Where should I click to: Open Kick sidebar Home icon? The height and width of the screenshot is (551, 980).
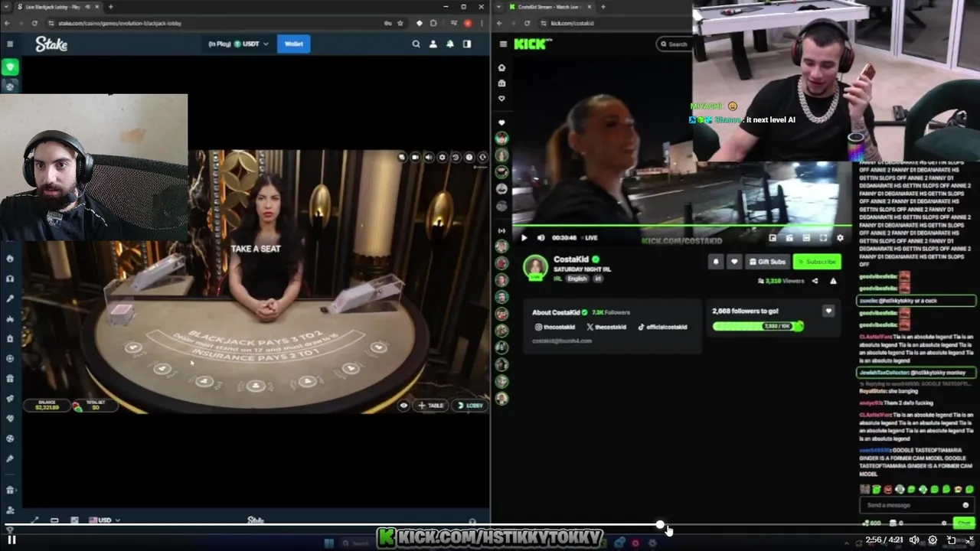click(501, 67)
